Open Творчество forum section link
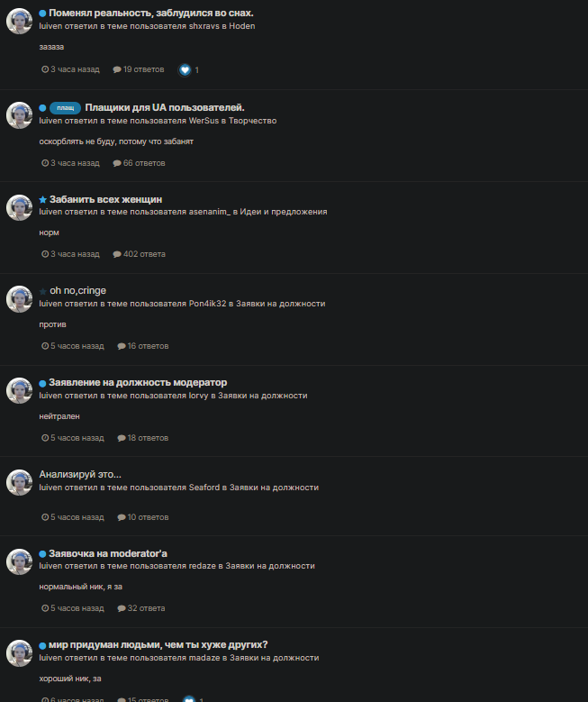This screenshot has width=588, height=702. tap(252, 121)
